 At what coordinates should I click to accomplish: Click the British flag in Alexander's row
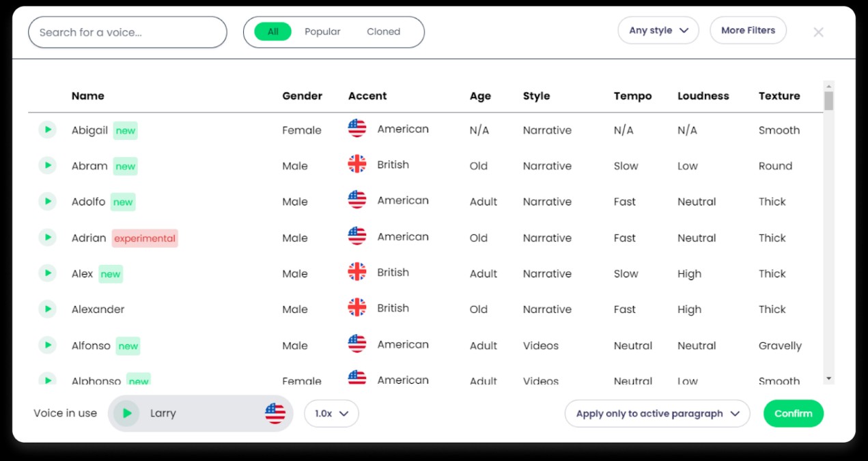click(357, 308)
